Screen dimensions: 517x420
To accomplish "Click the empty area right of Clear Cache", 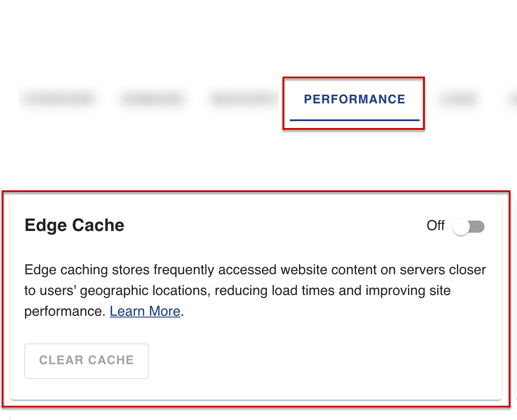I will point(303,360).
